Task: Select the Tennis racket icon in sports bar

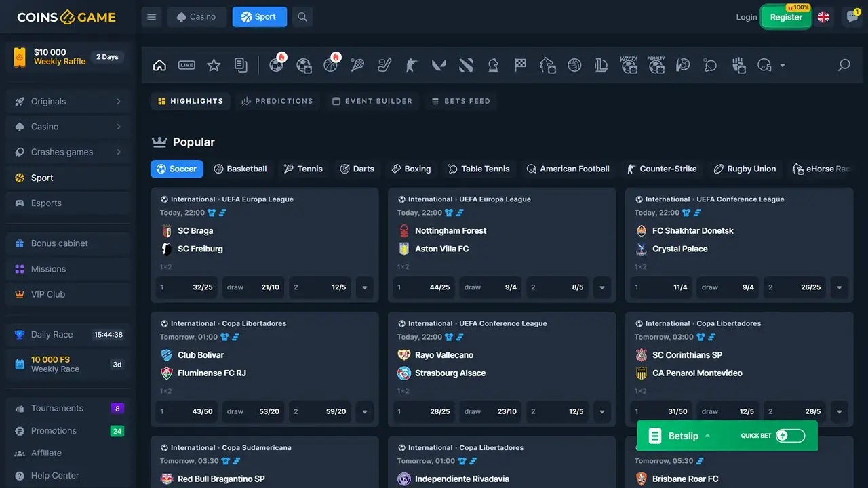Action: [357, 65]
